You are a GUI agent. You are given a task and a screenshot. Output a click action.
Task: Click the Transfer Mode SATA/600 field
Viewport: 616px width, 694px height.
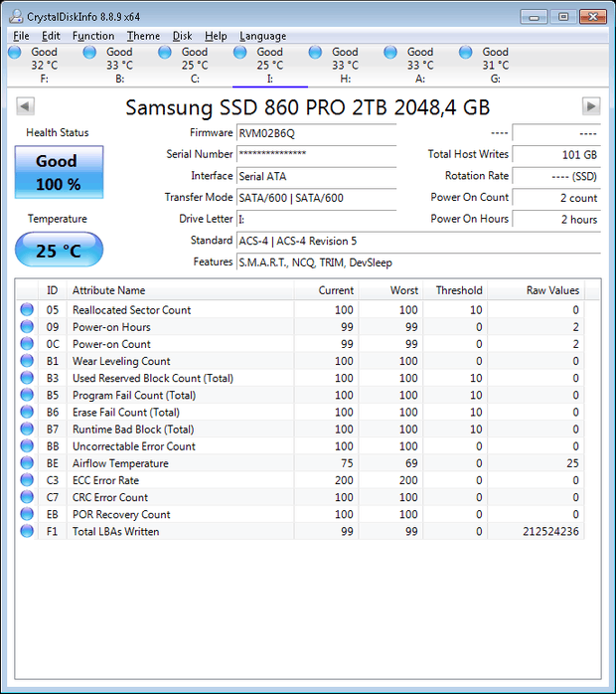(316, 198)
